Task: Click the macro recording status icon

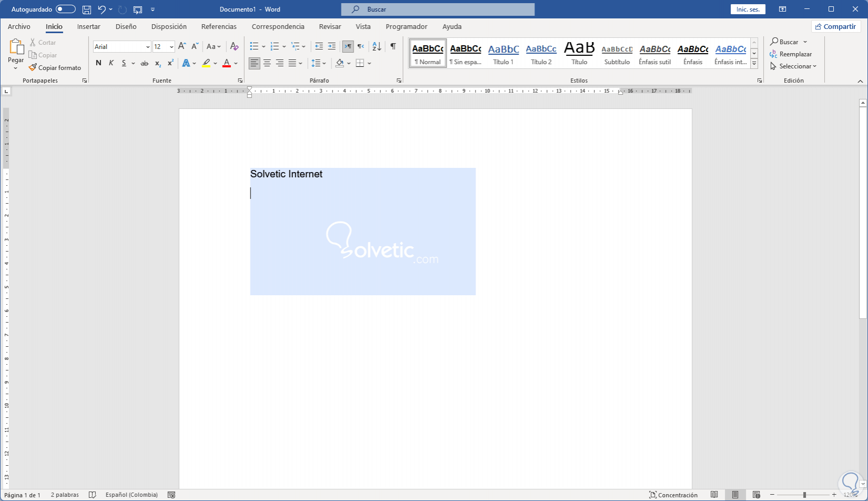Action: tap(171, 495)
